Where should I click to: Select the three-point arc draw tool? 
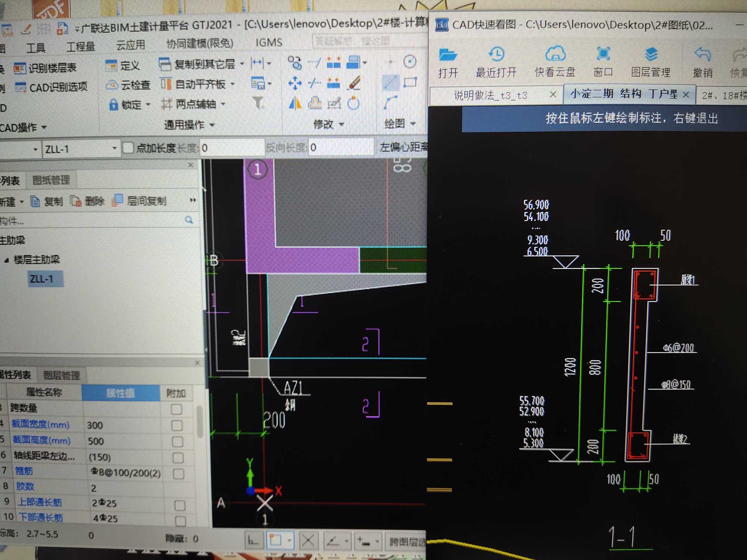tap(390, 102)
